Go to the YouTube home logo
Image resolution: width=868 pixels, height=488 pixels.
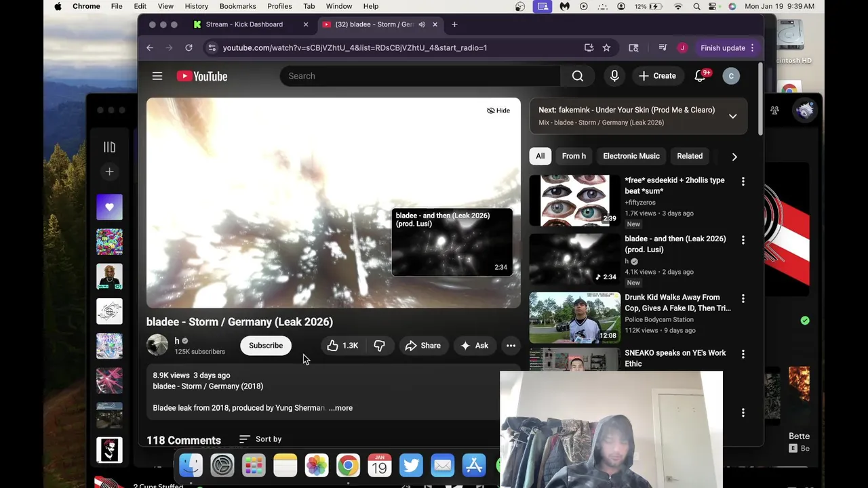[x=202, y=76]
